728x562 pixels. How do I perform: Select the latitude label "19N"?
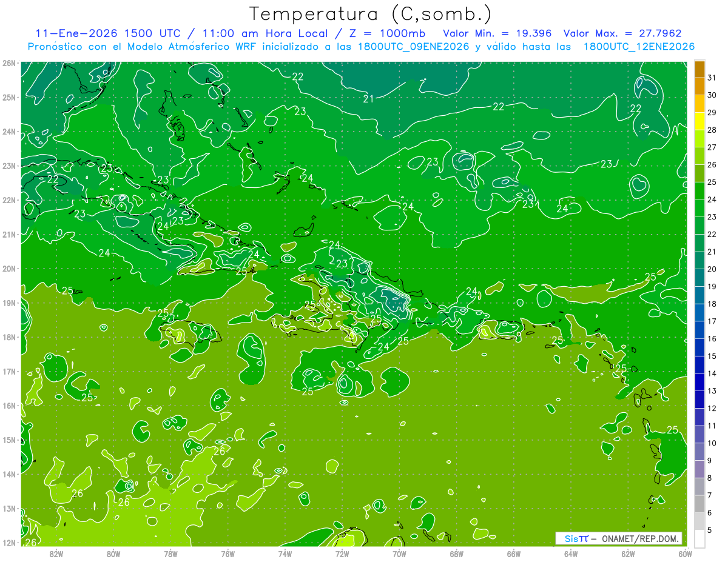click(x=8, y=303)
